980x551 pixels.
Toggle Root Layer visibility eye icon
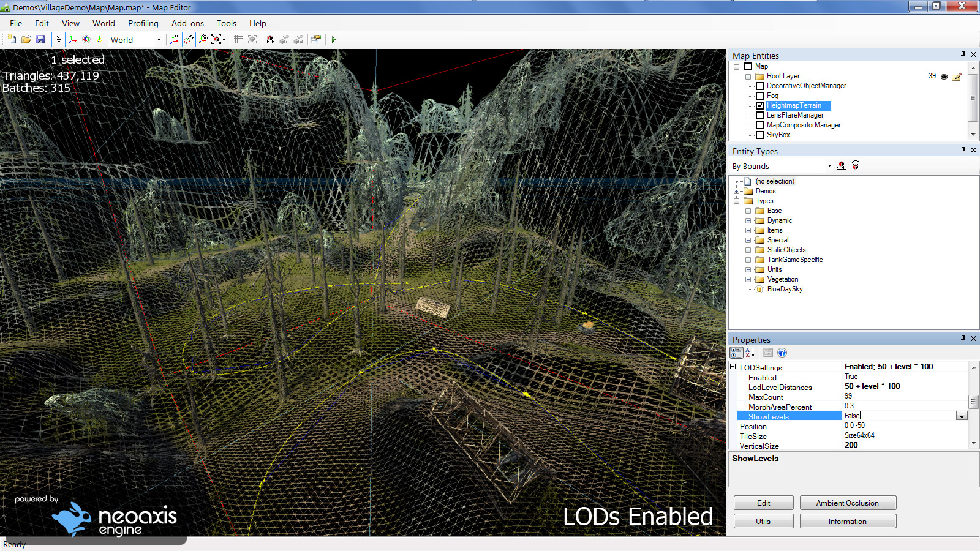[944, 77]
